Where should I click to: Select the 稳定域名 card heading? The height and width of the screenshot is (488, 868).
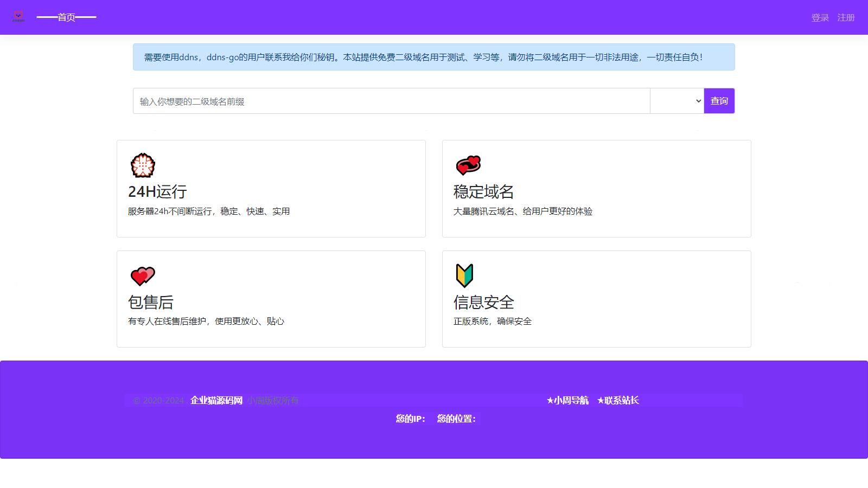483,191
